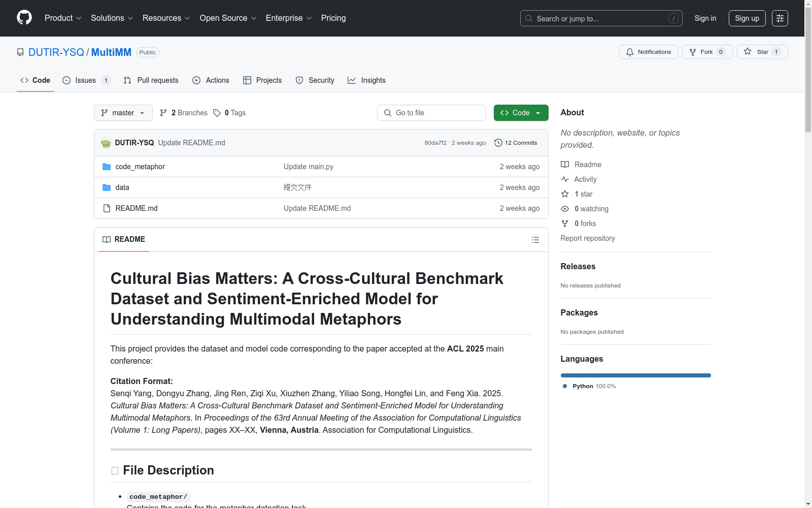
Task: Click the search magnifier icon in header
Action: tap(529, 18)
